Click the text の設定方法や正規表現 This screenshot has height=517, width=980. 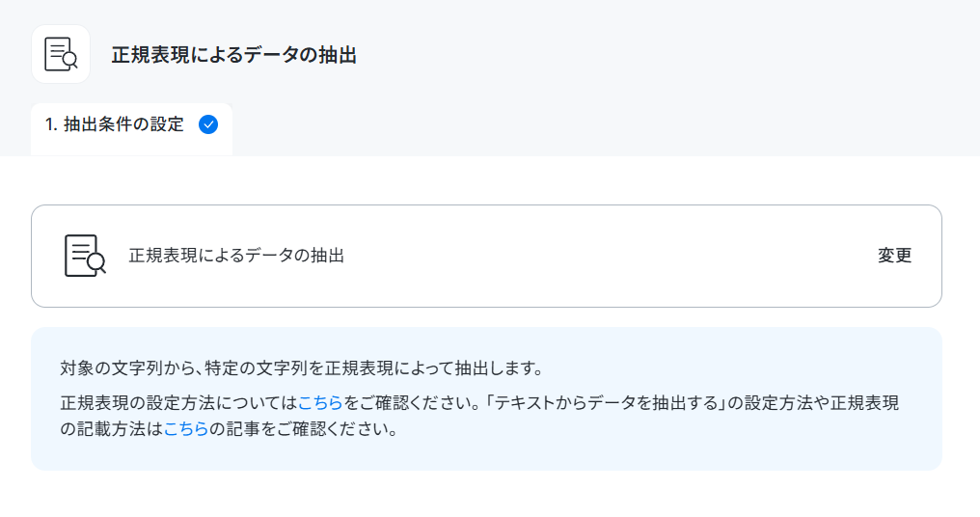(x=812, y=402)
